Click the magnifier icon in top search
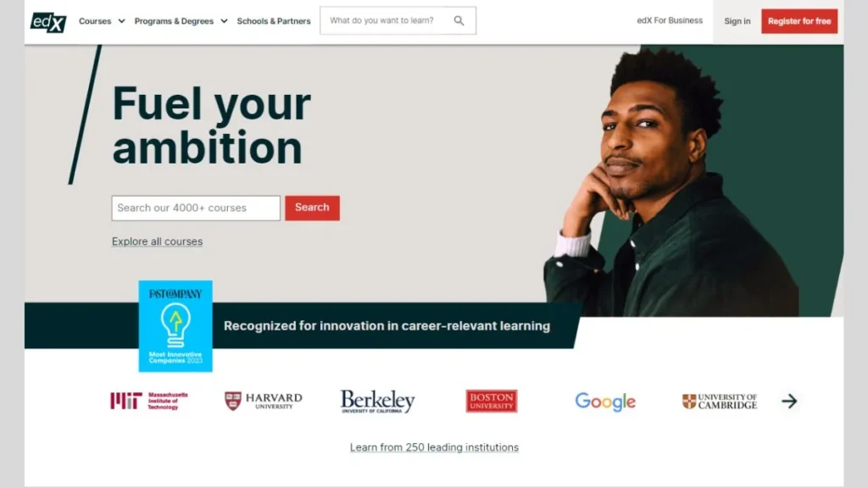 click(459, 20)
